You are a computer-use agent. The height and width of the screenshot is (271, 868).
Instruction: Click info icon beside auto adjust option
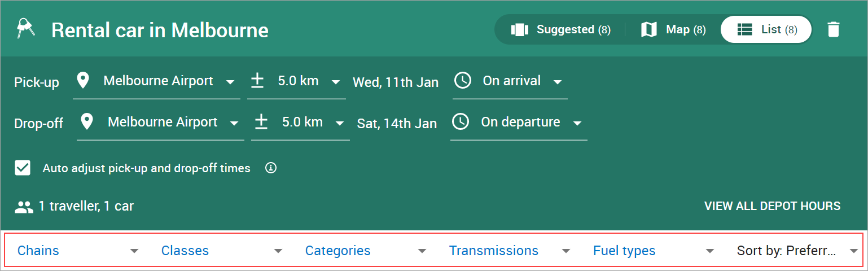pos(271,168)
